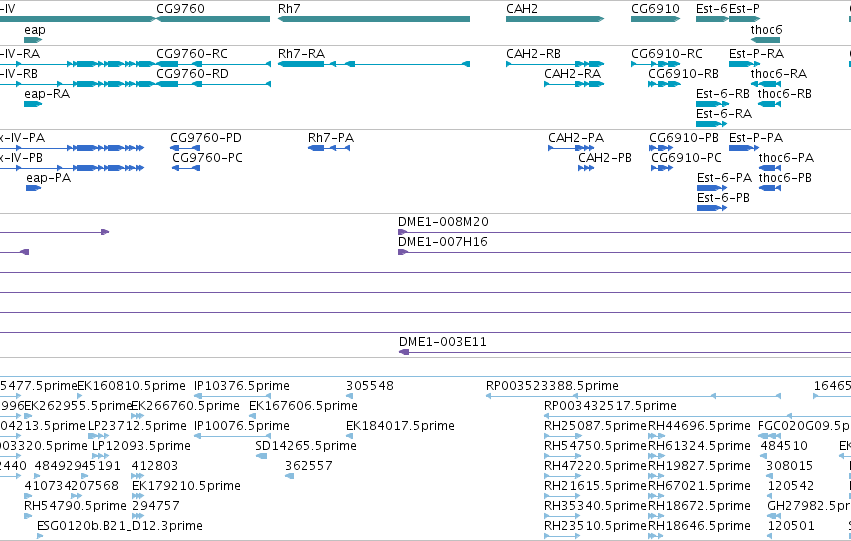Screen dimensions: 851x541
Task: Click the EK266760.5prime EST label
Action: click(185, 406)
